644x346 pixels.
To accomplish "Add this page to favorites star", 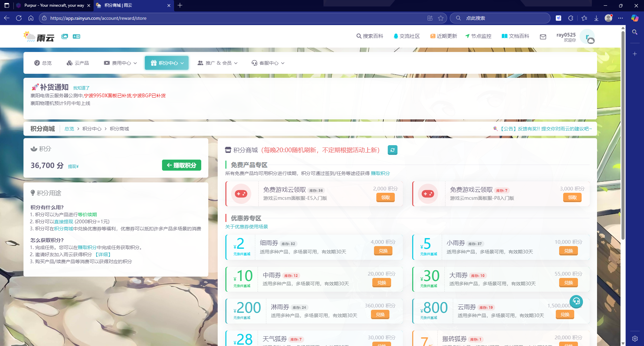I will tap(441, 18).
